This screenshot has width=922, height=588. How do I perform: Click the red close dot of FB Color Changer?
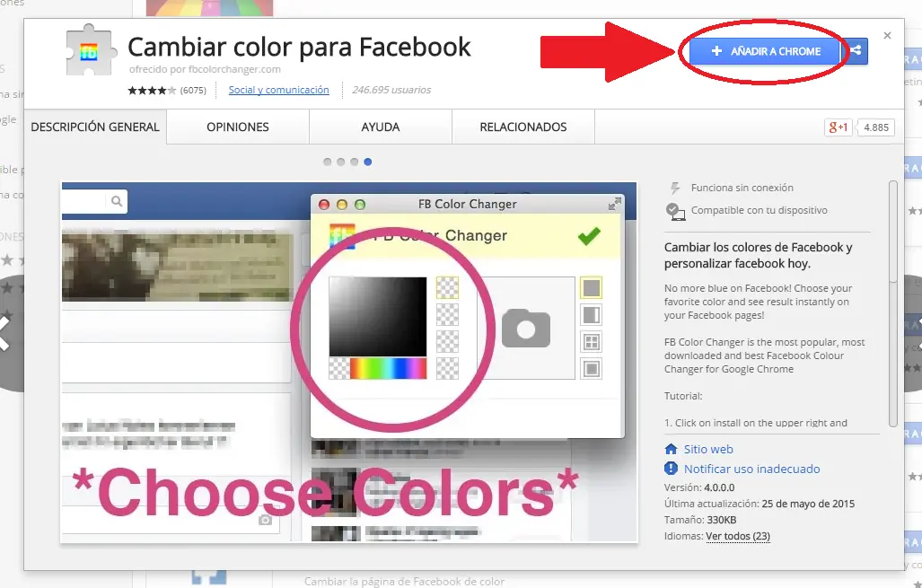tap(324, 205)
